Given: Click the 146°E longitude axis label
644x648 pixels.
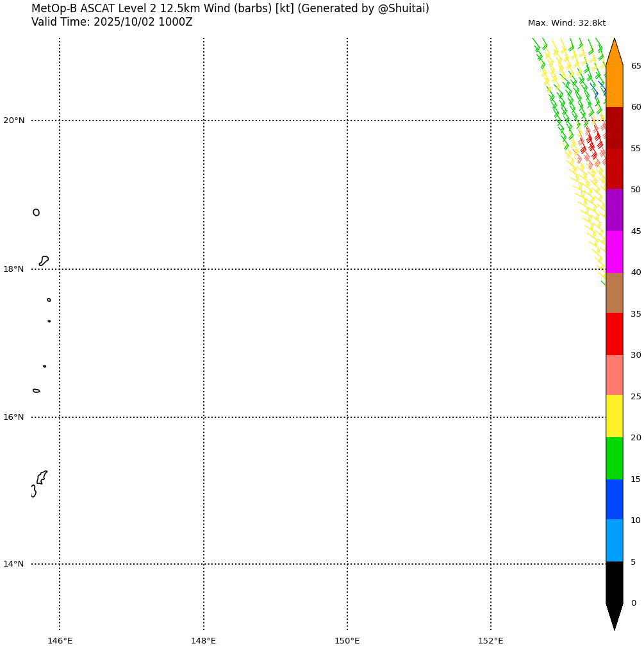Looking at the screenshot, I should click(x=60, y=640).
